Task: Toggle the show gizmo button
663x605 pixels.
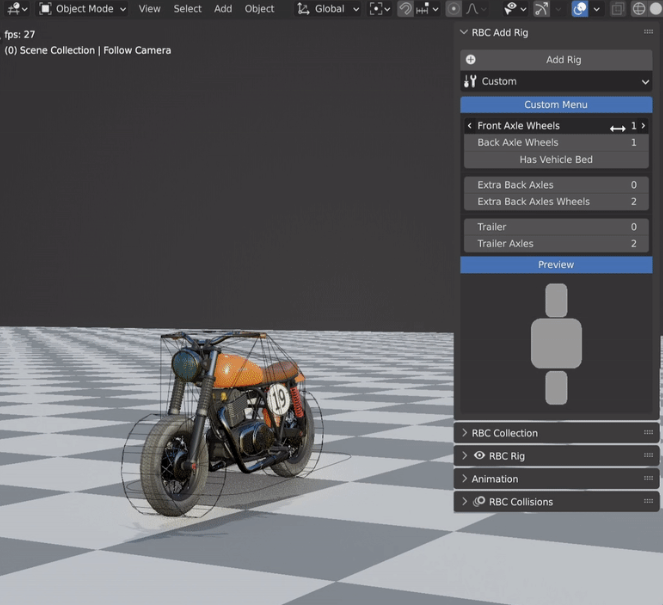Action: click(x=541, y=8)
